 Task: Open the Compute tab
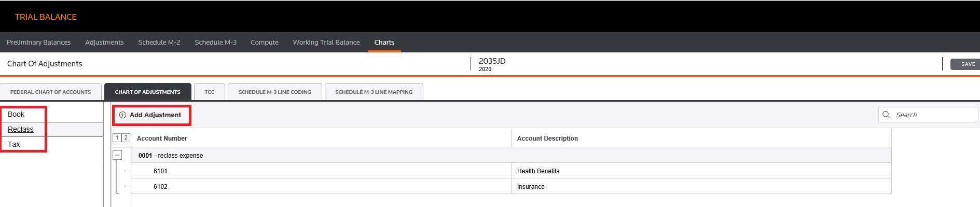pos(264,43)
